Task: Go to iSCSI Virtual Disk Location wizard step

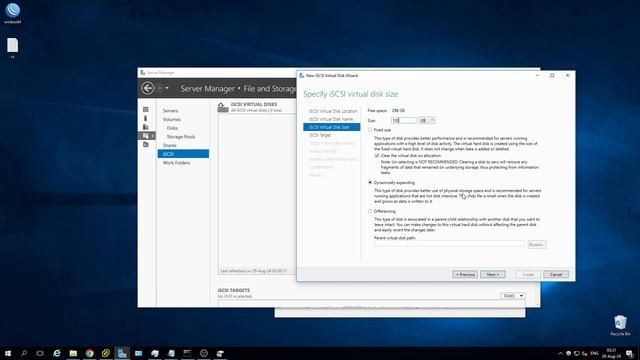Action: point(333,111)
